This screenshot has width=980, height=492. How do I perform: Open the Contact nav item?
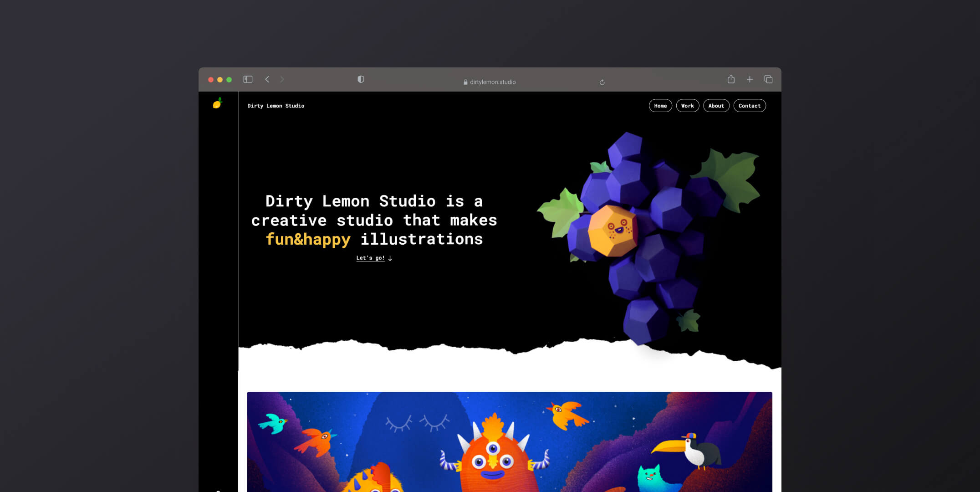(750, 106)
